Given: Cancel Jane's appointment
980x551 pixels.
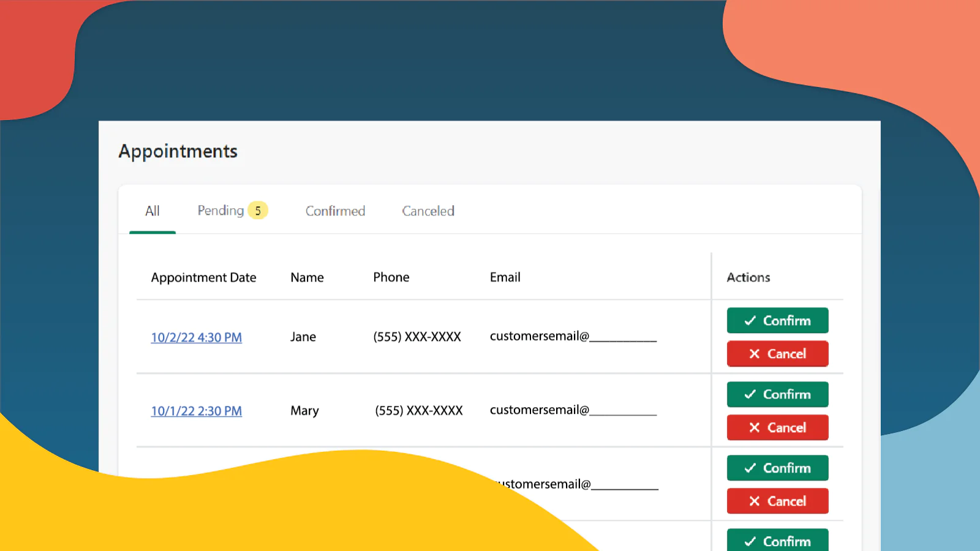Looking at the screenshot, I should coord(778,354).
